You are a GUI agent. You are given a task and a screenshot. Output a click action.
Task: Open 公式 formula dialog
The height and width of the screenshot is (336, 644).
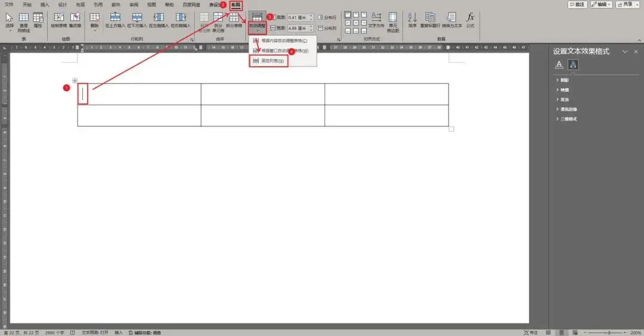coord(470,20)
